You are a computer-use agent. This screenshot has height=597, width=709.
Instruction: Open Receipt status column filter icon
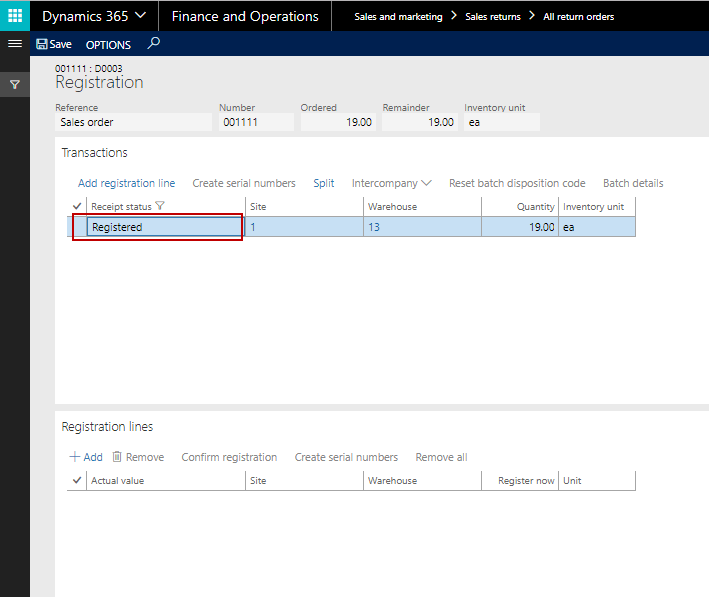160,206
